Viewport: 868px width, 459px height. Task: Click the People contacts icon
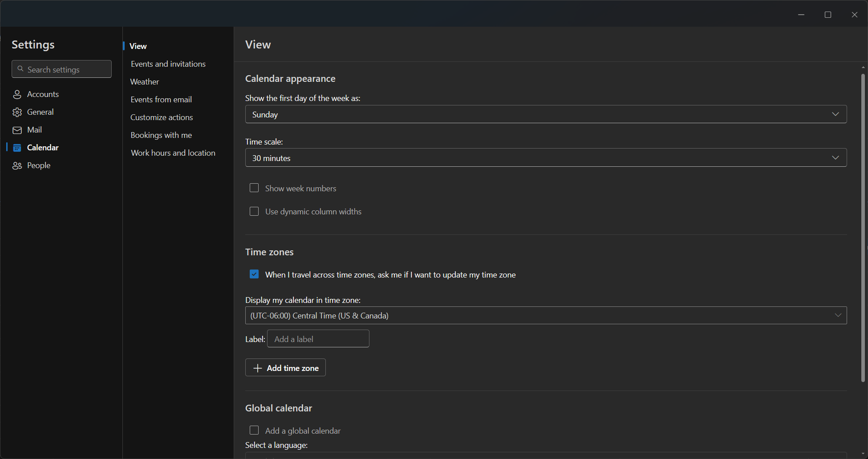pyautogui.click(x=17, y=165)
